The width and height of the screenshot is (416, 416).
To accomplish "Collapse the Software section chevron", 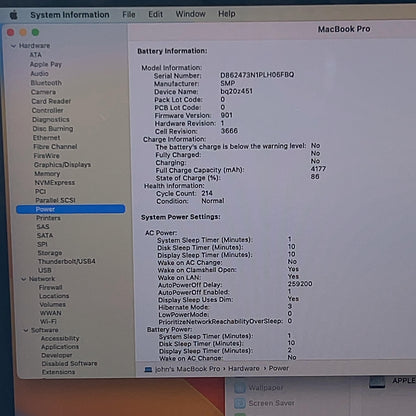I will [26, 330].
